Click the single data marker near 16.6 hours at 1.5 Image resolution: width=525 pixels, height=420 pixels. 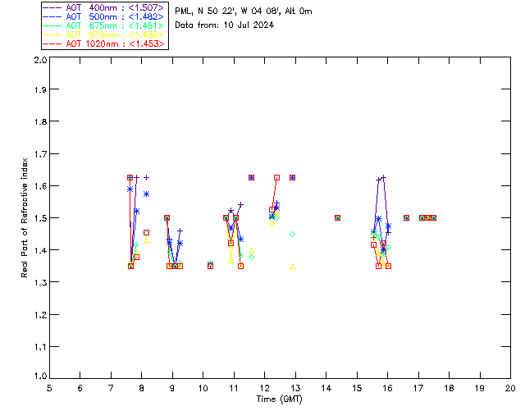[x=407, y=217]
